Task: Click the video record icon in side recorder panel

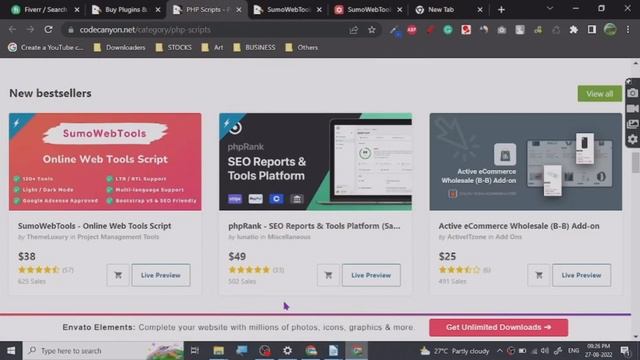Action: click(632, 109)
